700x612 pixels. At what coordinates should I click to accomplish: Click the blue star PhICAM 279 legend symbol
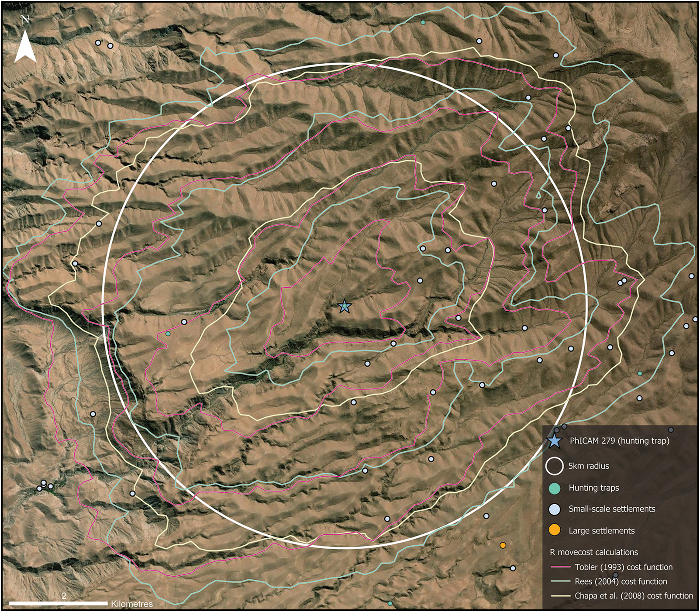pyautogui.click(x=554, y=443)
